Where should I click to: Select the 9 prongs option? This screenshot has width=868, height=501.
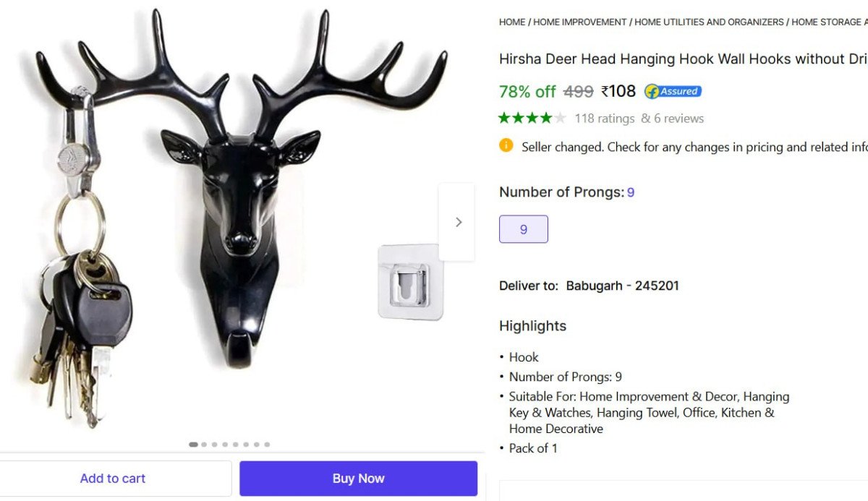(523, 229)
